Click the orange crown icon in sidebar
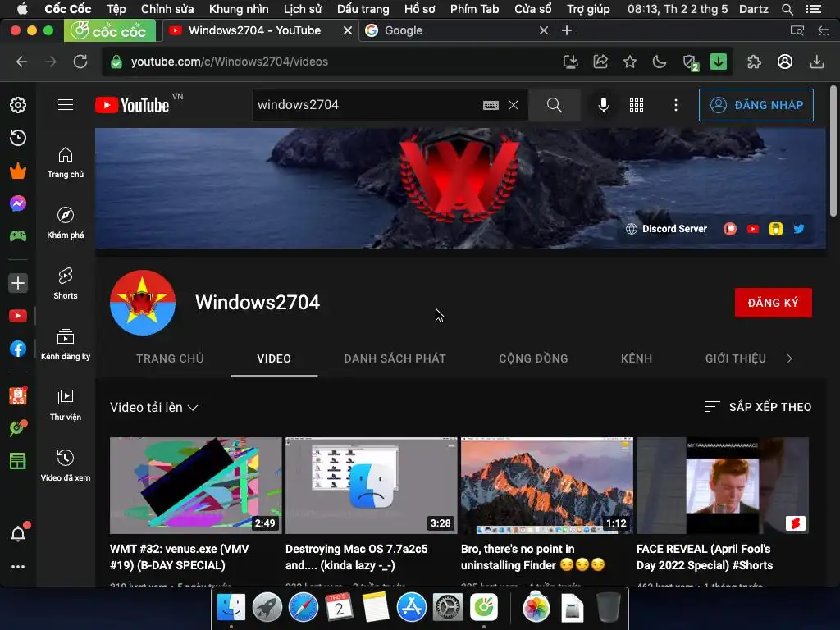 [18, 171]
